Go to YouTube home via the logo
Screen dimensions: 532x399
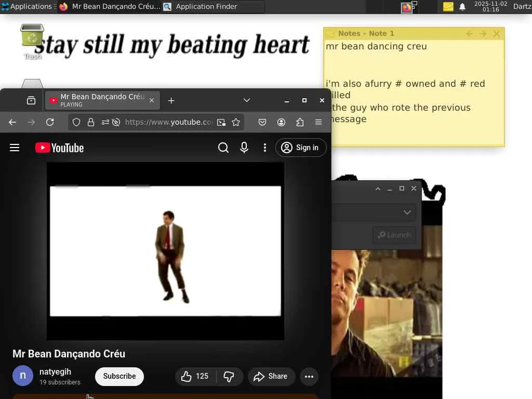tap(59, 148)
